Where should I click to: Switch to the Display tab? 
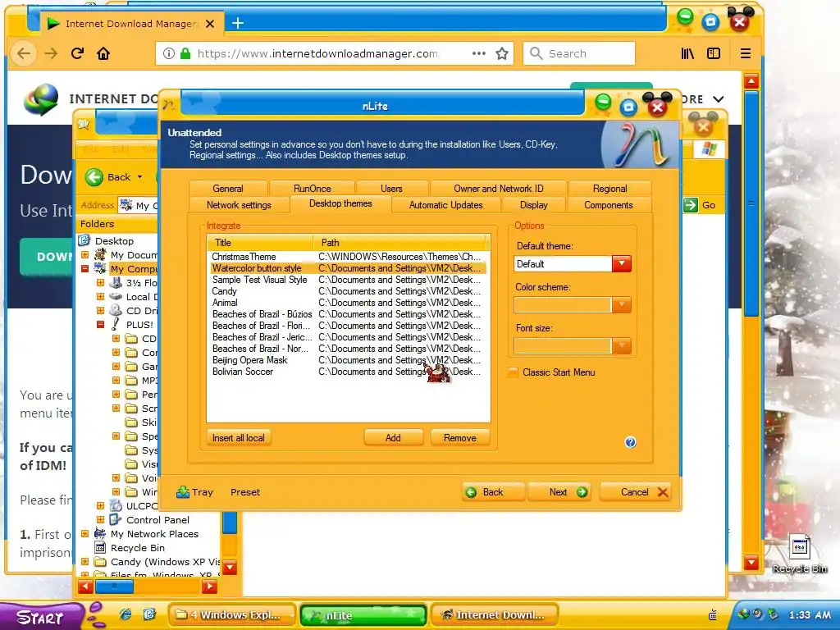[533, 204]
